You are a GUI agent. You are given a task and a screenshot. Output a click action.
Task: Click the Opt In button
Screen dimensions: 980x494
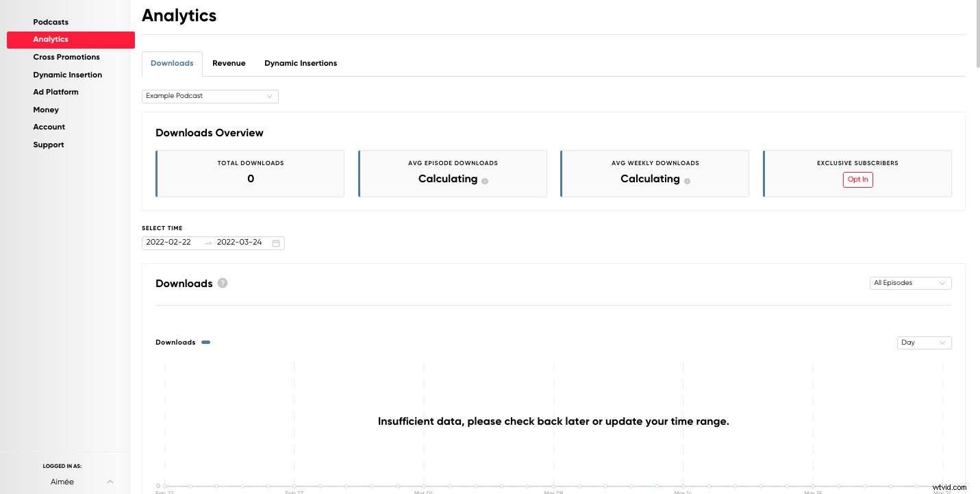[857, 180]
